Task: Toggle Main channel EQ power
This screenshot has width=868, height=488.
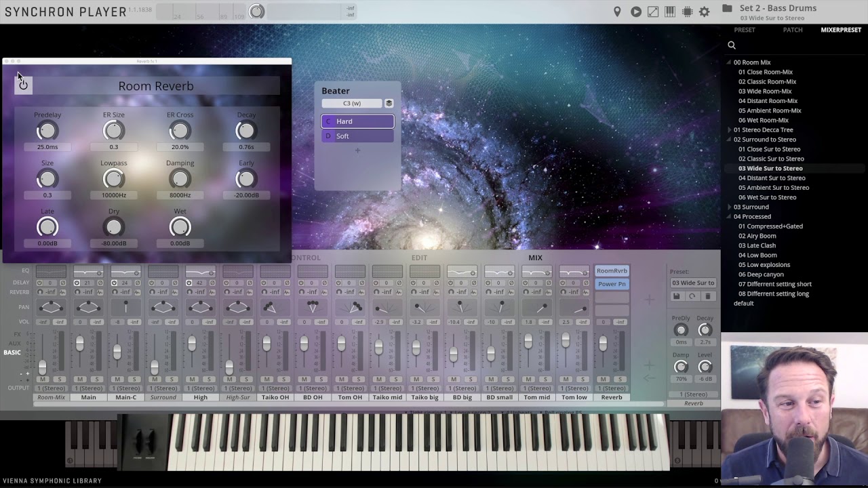Action: tap(99, 273)
